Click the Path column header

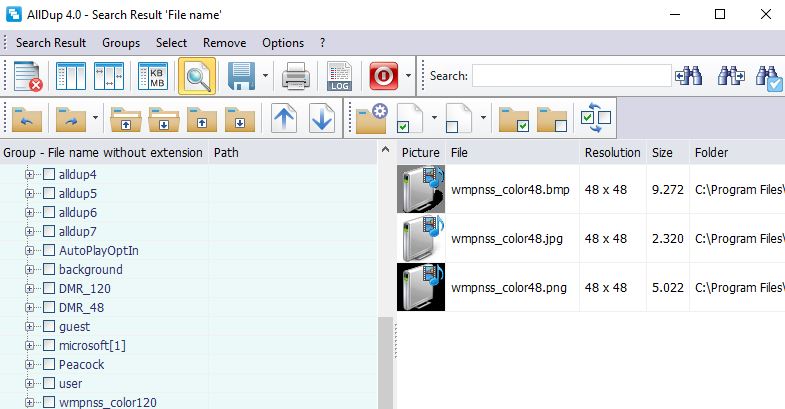[293, 153]
